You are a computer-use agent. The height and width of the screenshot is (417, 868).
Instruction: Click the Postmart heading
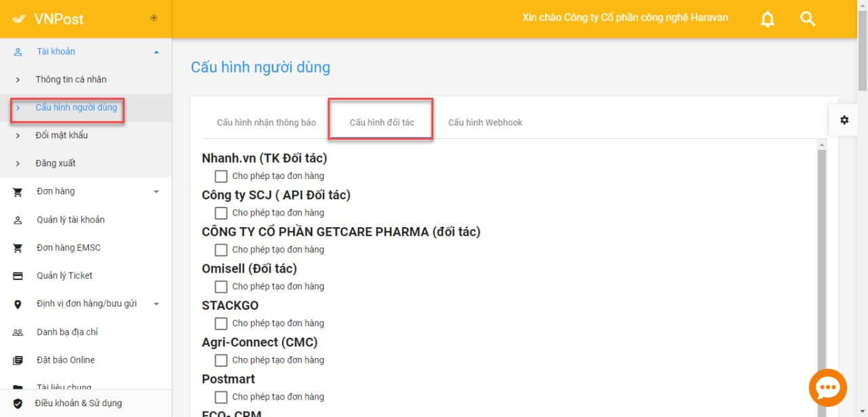pos(229,379)
